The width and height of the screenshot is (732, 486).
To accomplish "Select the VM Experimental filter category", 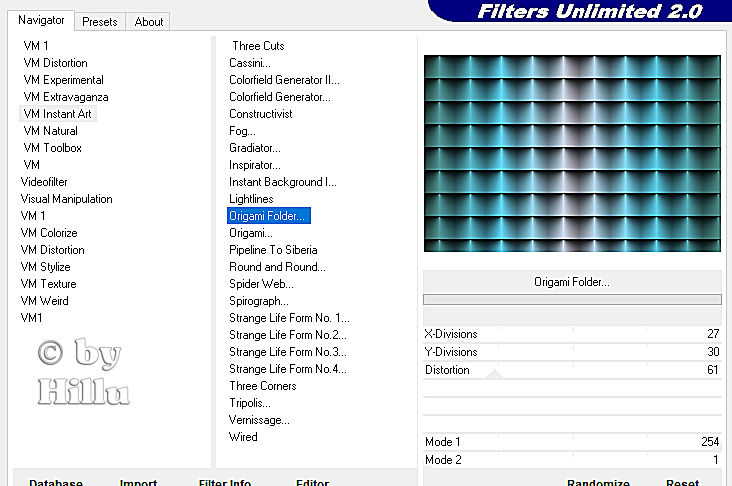I will click(x=63, y=80).
